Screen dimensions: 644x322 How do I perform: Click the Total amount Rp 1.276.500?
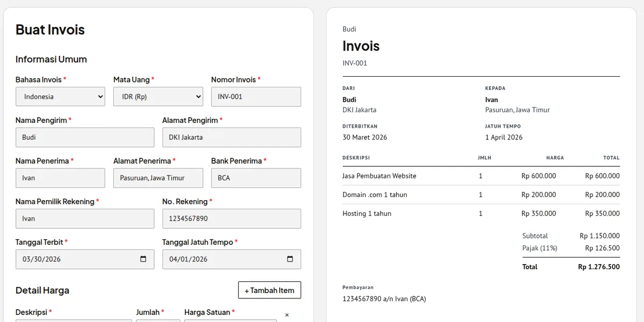pyautogui.click(x=598, y=267)
